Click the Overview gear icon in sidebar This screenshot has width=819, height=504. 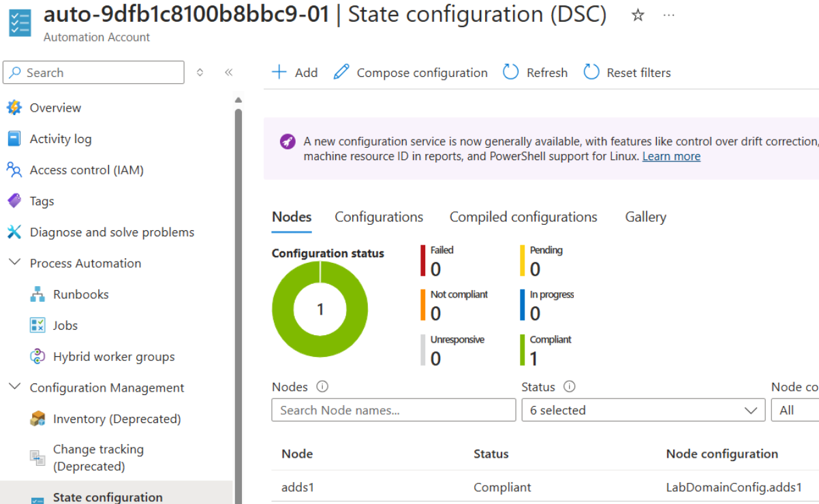(x=14, y=108)
